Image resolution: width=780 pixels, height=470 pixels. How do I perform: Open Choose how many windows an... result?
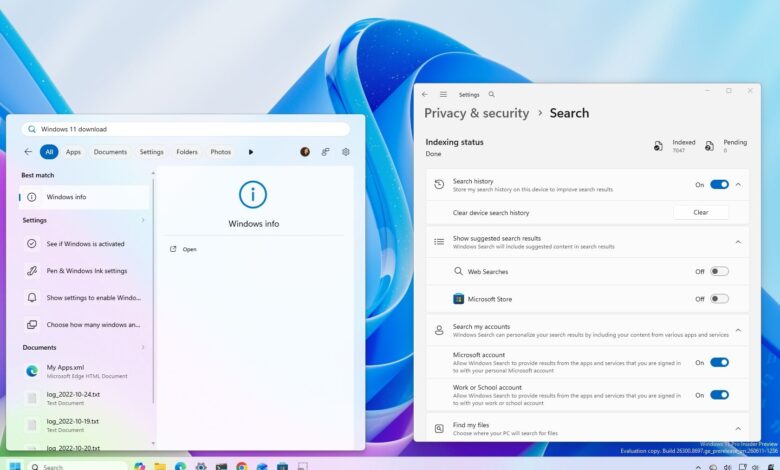click(x=84, y=324)
